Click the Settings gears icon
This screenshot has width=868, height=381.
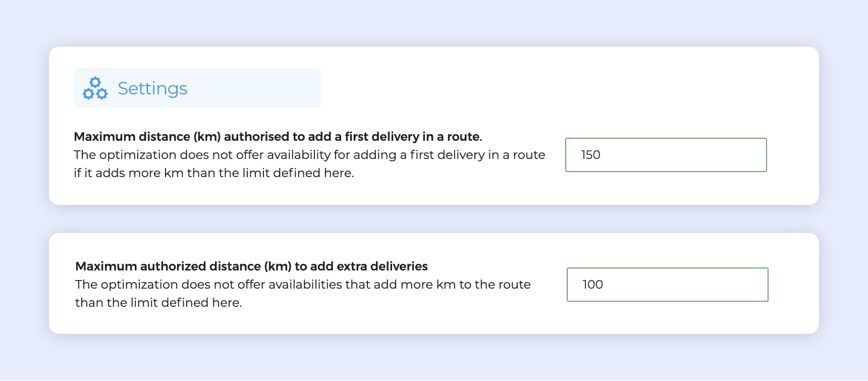click(95, 88)
